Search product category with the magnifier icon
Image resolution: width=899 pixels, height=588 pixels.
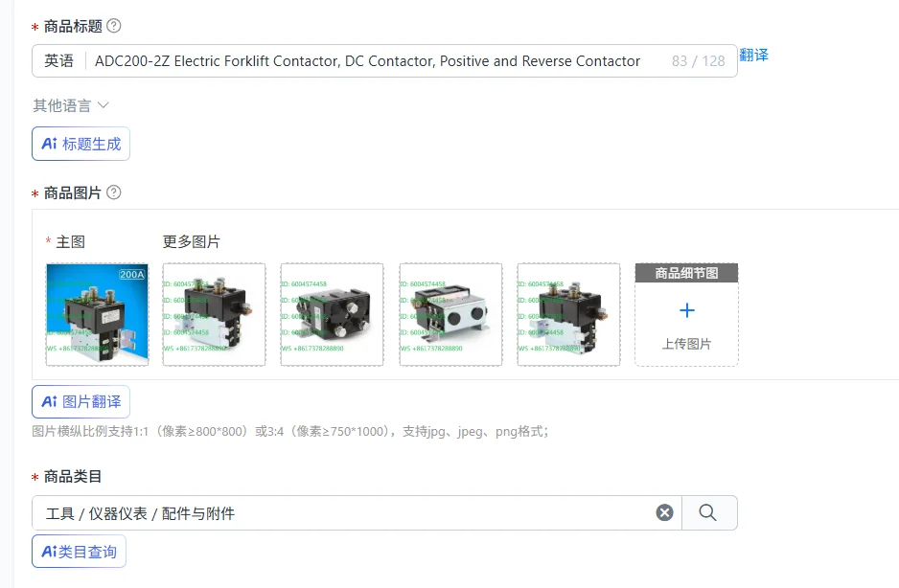click(708, 512)
